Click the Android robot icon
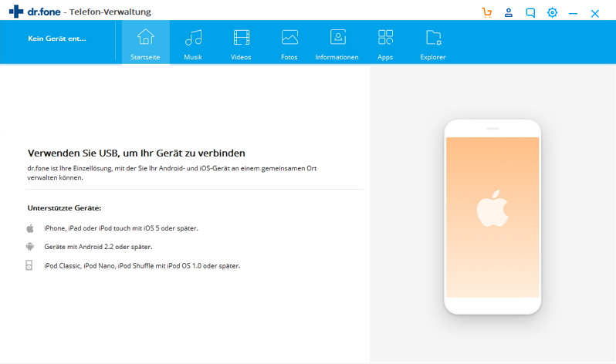This screenshot has height=364, width=616. coord(30,247)
